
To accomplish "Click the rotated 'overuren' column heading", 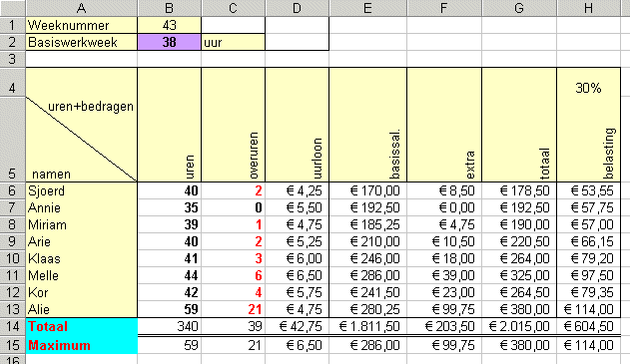I will click(x=254, y=156).
